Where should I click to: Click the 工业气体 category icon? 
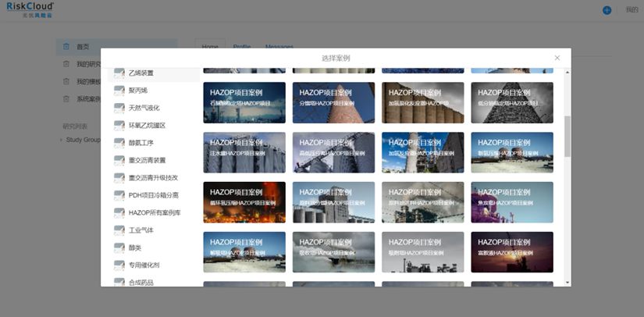pyautogui.click(x=119, y=230)
